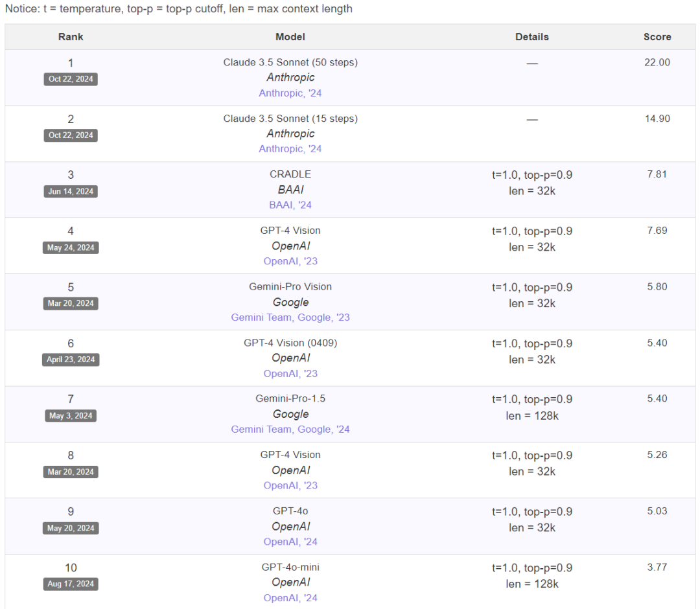
Task: Click the 5.26 score value
Action: 657,455
